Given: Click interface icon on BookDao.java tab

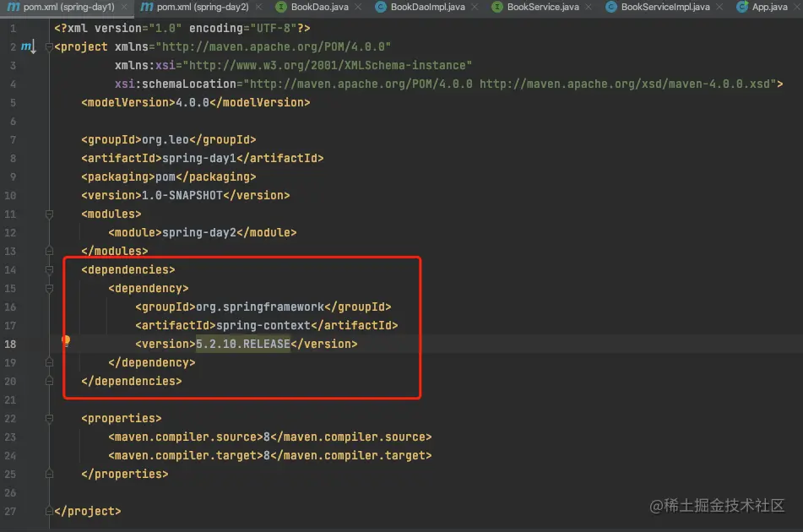Looking at the screenshot, I should click(x=280, y=7).
